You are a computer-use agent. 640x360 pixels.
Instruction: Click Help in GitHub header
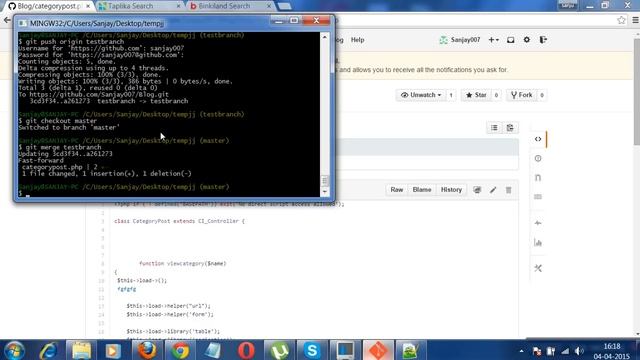(358, 40)
